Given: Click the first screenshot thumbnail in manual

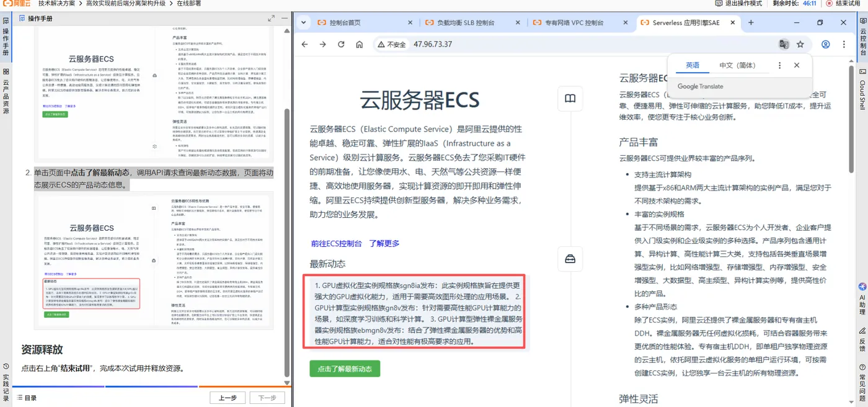Looking at the screenshot, I should (153, 93).
